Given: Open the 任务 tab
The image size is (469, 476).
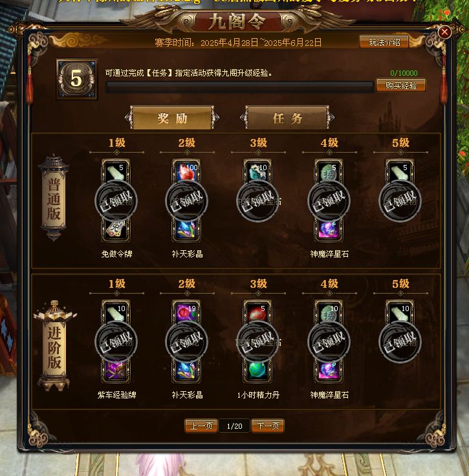Looking at the screenshot, I should coord(287,118).
